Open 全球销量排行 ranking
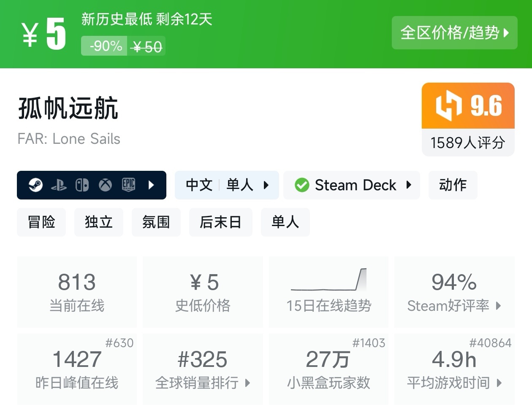The height and width of the screenshot is (415, 532). pos(203,369)
